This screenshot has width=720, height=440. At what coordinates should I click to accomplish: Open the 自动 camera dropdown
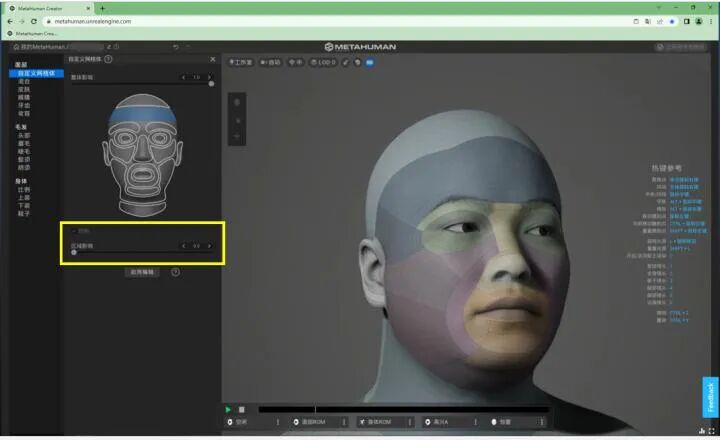click(270, 62)
